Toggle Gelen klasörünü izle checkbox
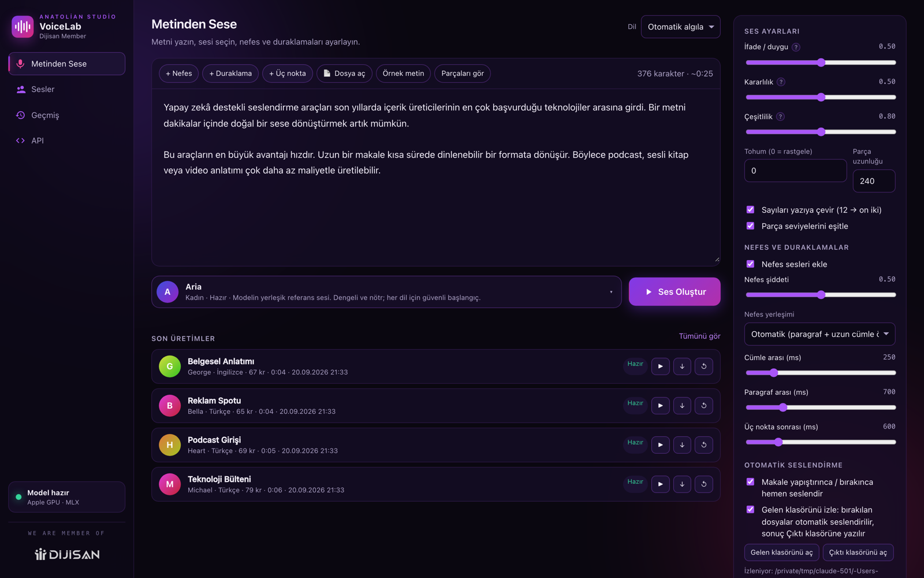Image resolution: width=924 pixels, height=578 pixels. [750, 510]
